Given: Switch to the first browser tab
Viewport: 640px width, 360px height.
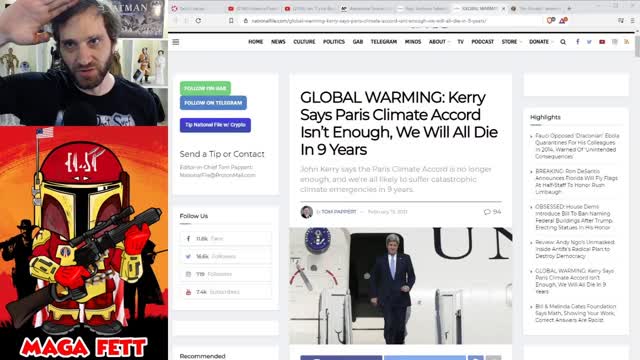Looking at the screenshot, I should pyautogui.click(x=196, y=8).
